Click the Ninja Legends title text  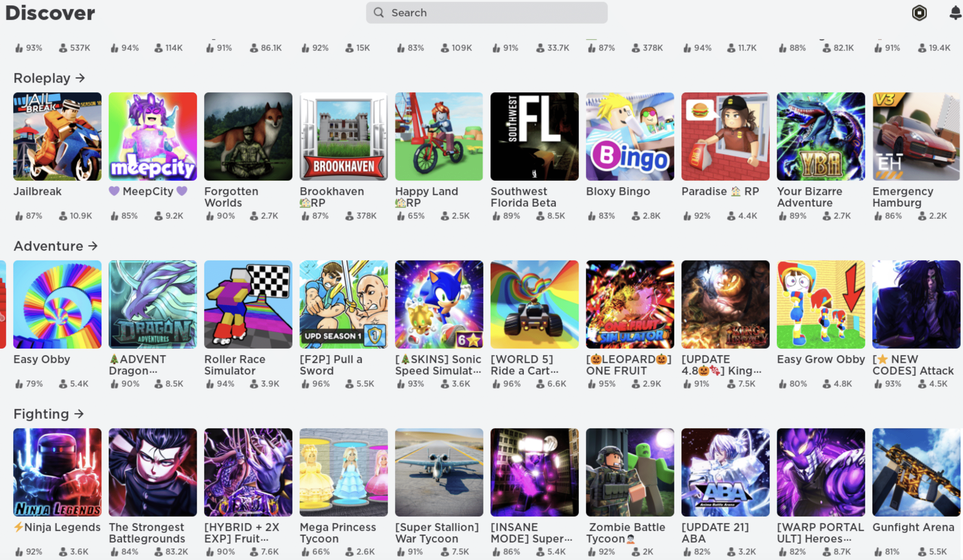point(57,527)
